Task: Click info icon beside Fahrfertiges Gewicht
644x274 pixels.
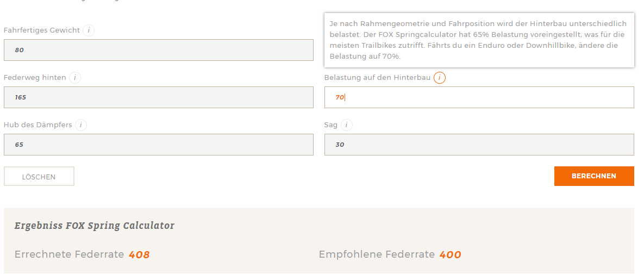Action: (89, 30)
